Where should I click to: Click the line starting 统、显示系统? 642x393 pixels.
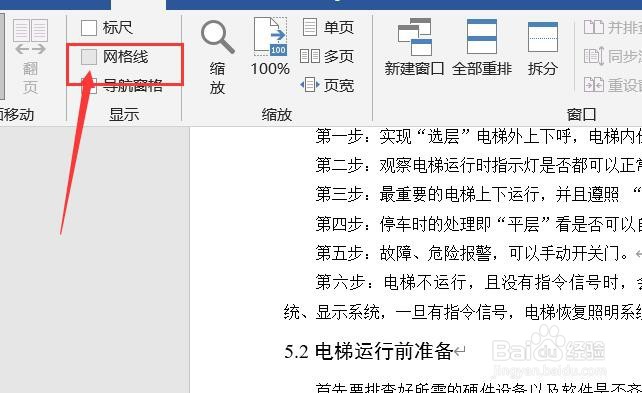[463, 312]
